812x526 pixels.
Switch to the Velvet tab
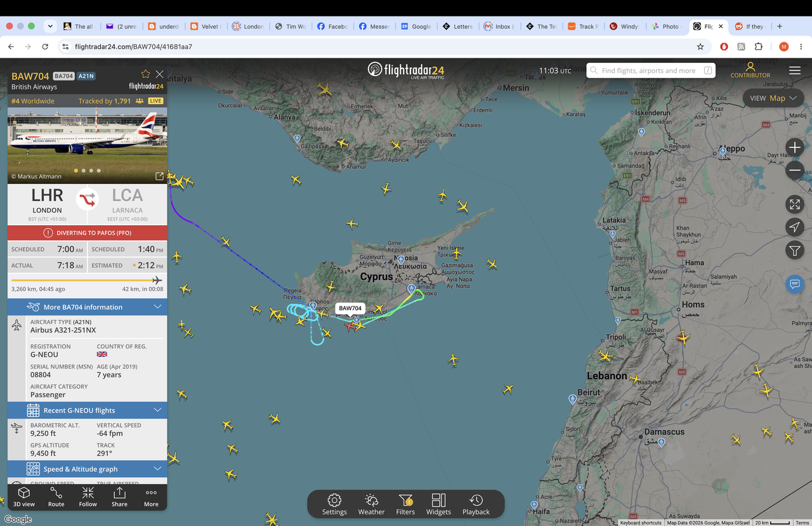pyautogui.click(x=207, y=27)
